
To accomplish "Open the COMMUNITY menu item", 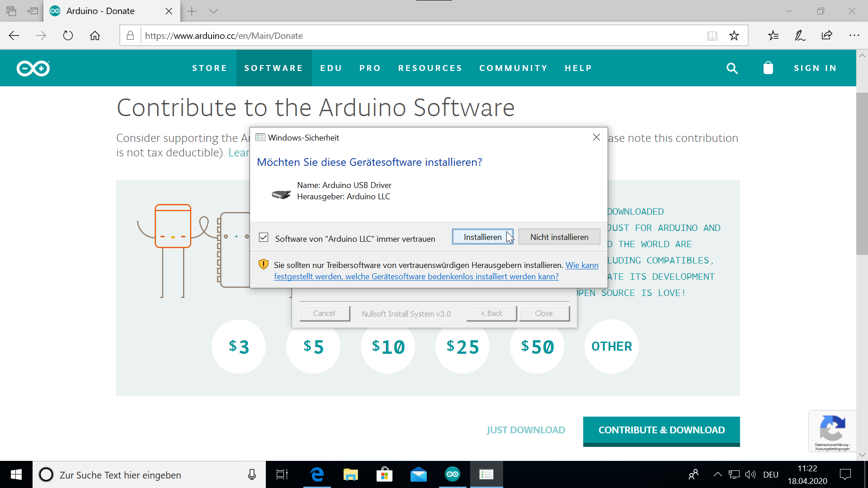I will click(x=514, y=68).
